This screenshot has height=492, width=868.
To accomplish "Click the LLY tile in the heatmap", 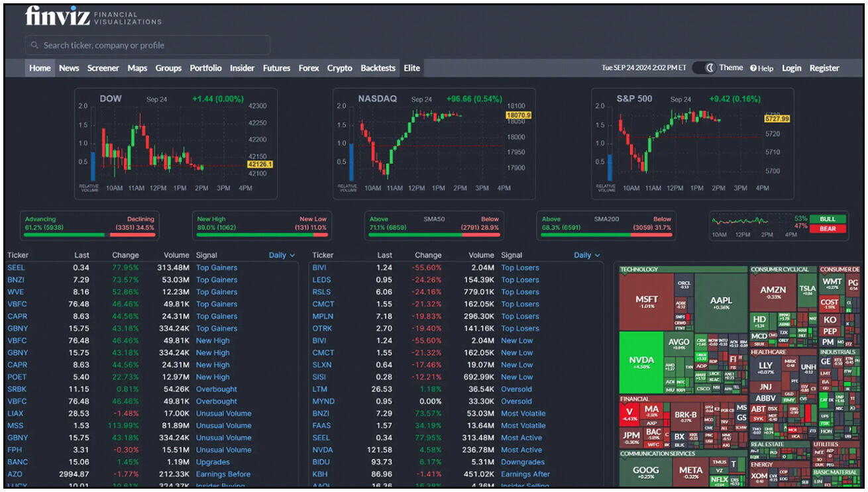I will (766, 368).
